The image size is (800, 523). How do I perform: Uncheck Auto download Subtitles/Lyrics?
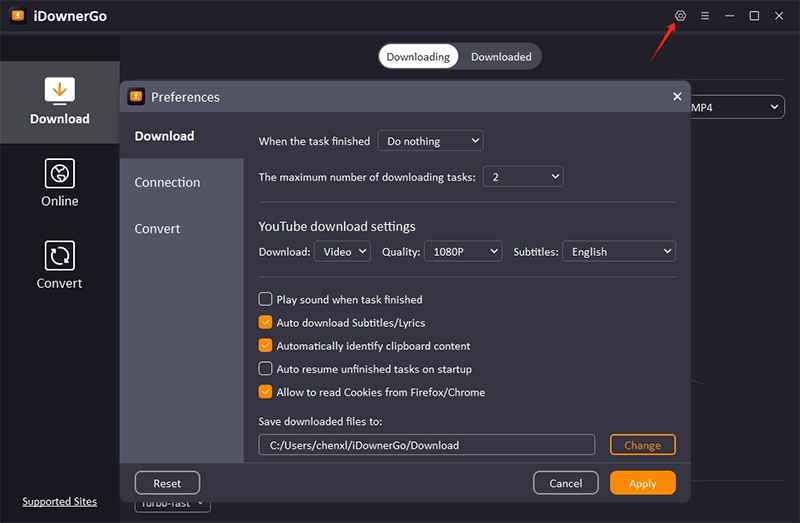(x=265, y=322)
